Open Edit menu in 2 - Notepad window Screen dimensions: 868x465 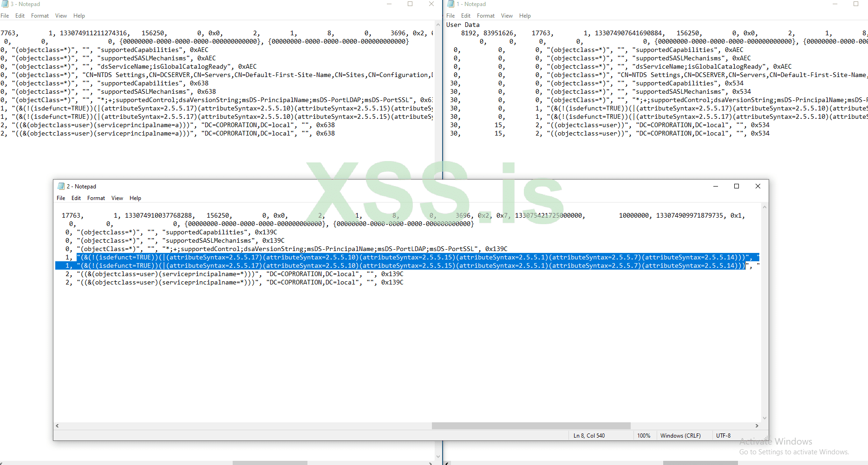coord(76,198)
